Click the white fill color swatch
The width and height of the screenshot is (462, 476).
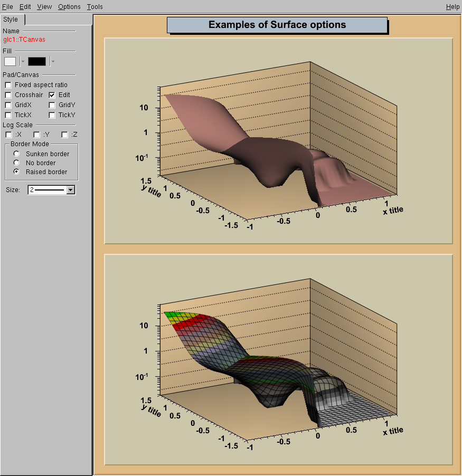(x=10, y=61)
